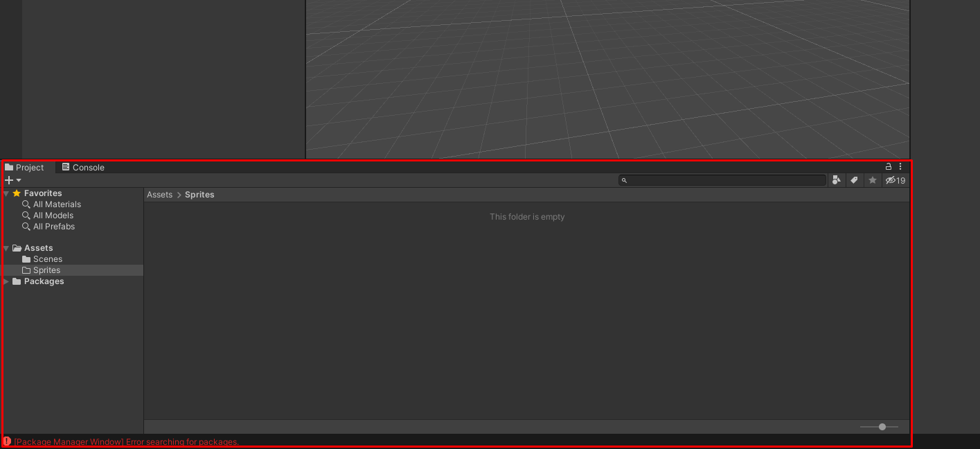Click the Search by Type filter icon
Viewport: 980px width, 449px height.
(x=837, y=180)
